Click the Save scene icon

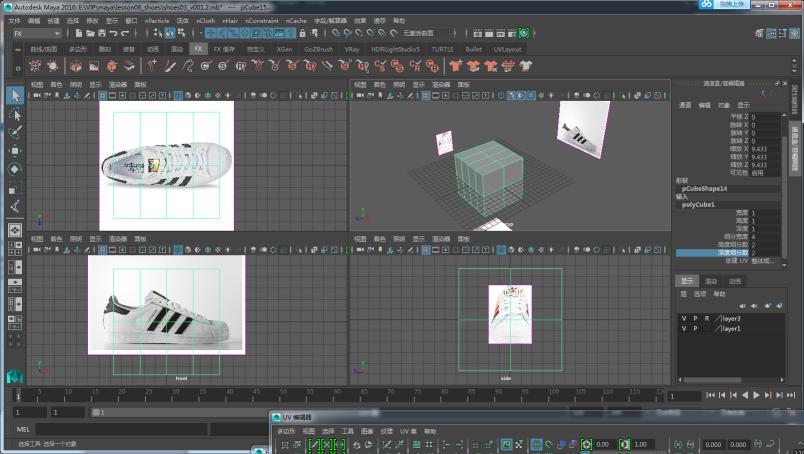pyautogui.click(x=102, y=33)
